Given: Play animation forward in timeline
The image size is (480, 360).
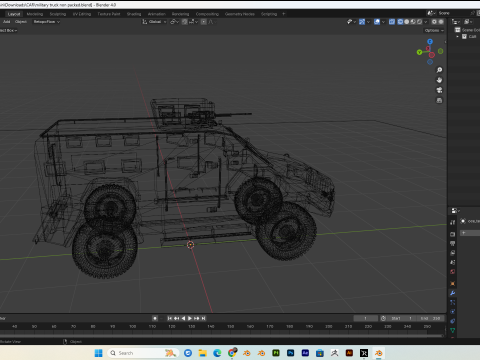Looking at the screenshot, I should [190, 318].
